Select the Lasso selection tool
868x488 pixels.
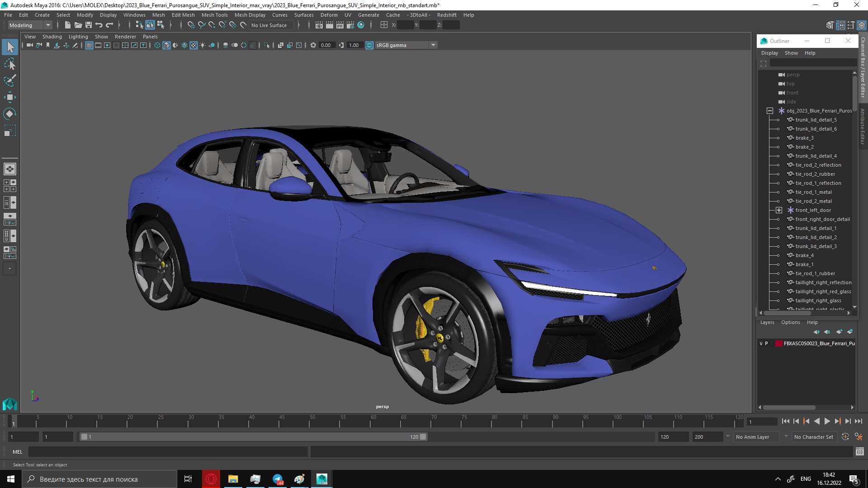9,64
